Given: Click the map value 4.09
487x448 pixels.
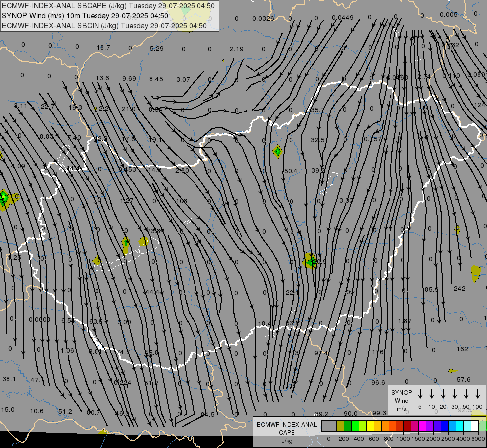Looking at the screenshot, I should coord(18,166).
